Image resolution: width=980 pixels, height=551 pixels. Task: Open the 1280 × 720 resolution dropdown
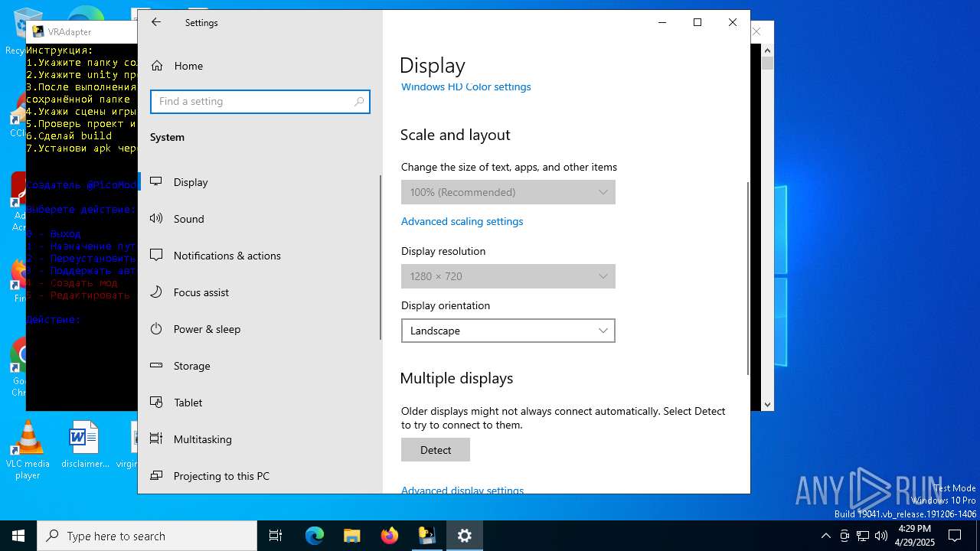pyautogui.click(x=508, y=276)
